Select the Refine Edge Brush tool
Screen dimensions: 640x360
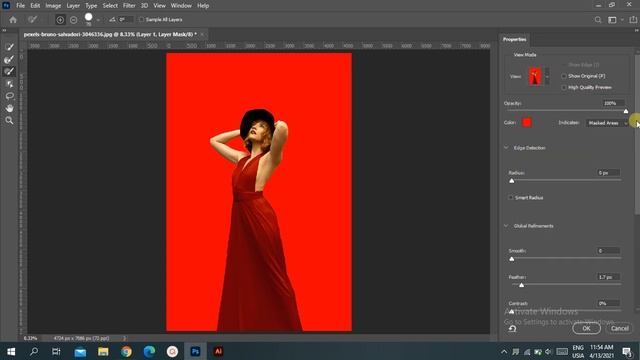tap(9, 59)
